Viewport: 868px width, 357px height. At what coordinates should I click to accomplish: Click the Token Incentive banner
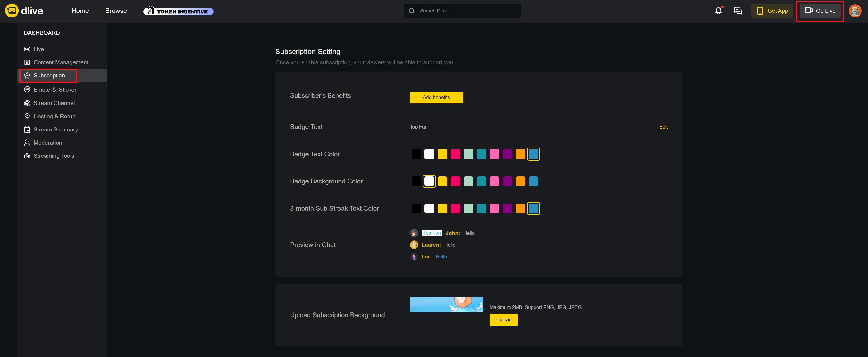click(x=179, y=11)
